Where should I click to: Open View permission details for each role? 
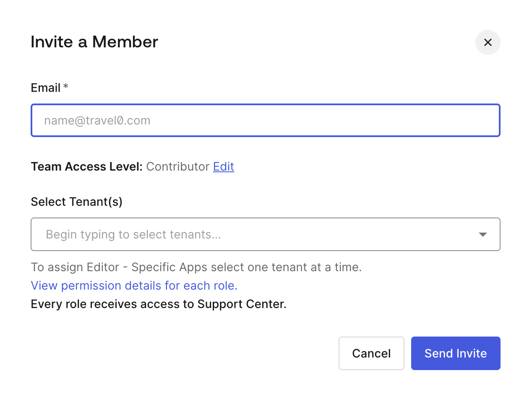tap(133, 285)
